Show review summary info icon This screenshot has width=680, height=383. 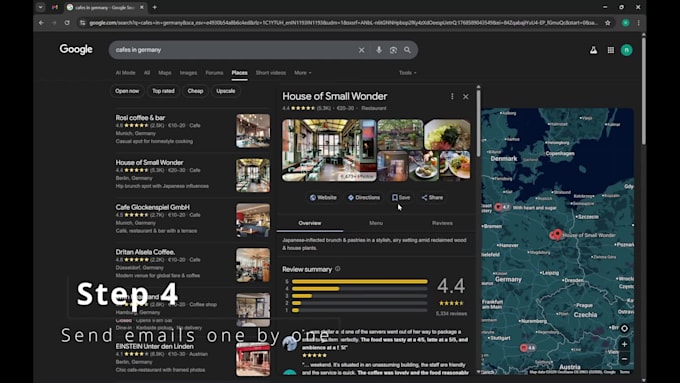click(337, 269)
